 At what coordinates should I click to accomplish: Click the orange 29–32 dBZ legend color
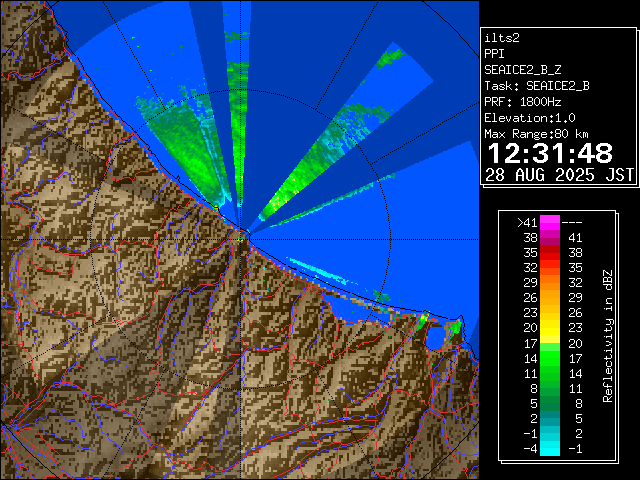pyautogui.click(x=550, y=283)
